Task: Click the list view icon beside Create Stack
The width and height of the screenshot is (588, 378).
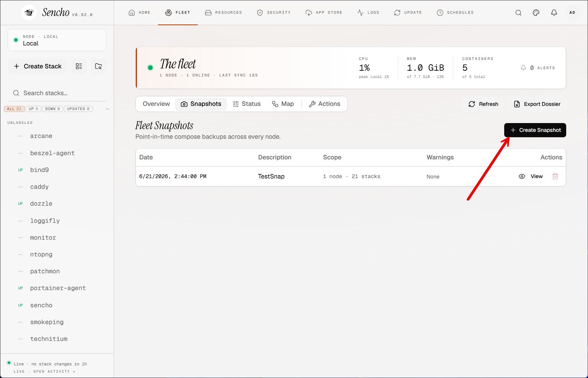Action: tap(79, 66)
